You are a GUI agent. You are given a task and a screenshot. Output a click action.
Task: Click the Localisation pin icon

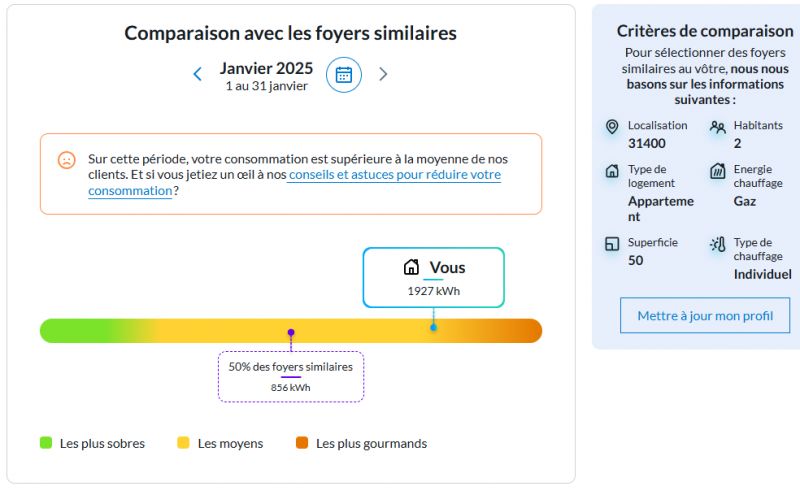point(612,127)
